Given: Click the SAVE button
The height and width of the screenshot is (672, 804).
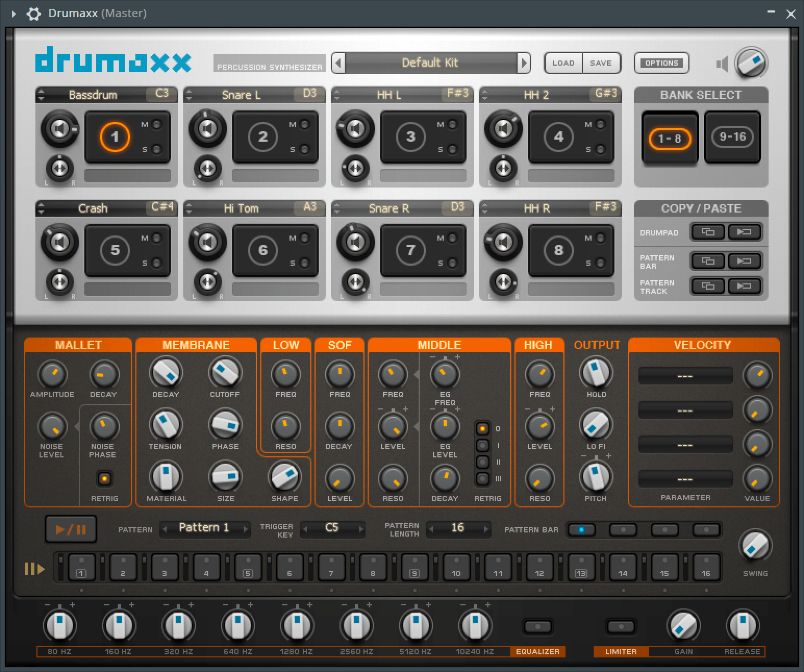Looking at the screenshot, I should 601,63.
